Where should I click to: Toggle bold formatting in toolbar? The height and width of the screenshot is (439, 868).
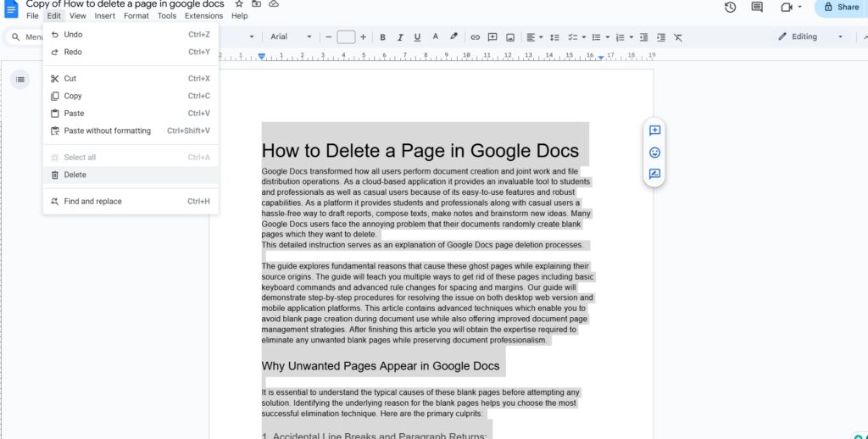click(383, 37)
